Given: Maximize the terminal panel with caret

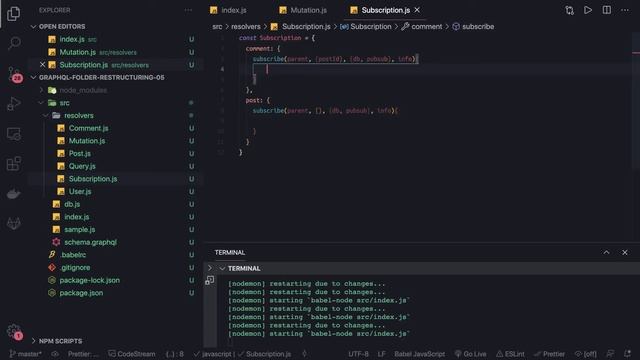Looking at the screenshot, I should pyautogui.click(x=607, y=253).
